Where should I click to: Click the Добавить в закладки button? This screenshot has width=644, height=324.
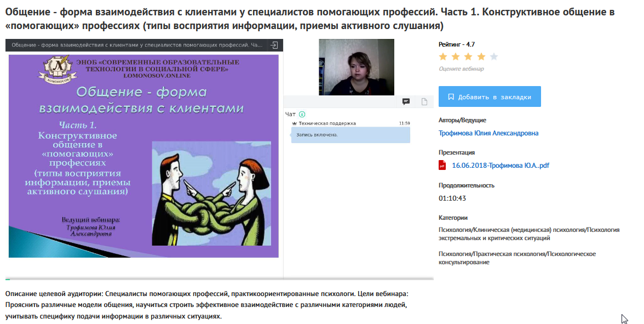[490, 96]
